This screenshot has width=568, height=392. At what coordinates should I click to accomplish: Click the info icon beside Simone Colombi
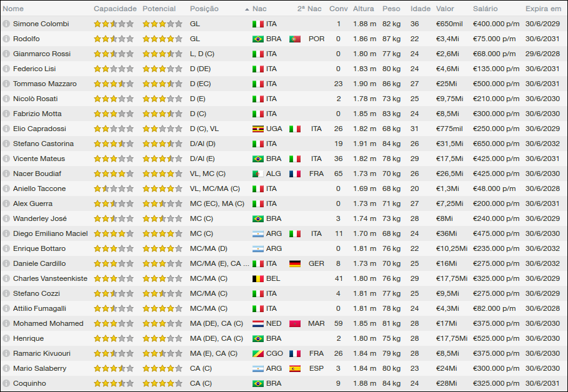pyautogui.click(x=6, y=24)
